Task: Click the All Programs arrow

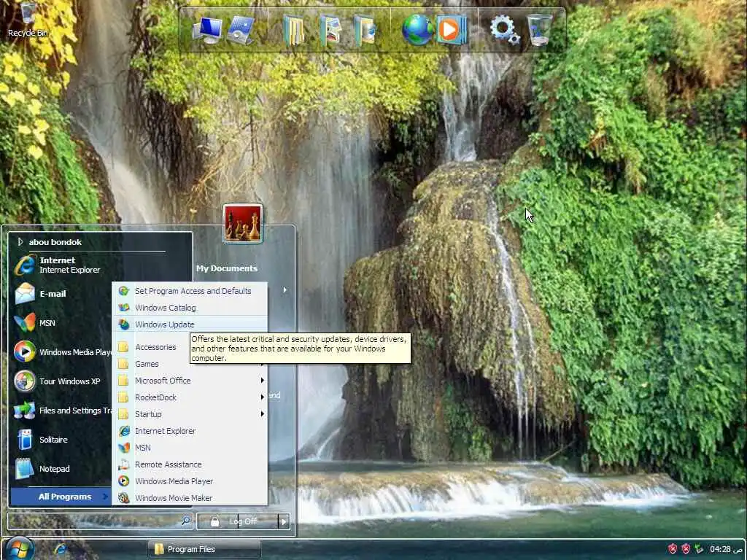Action: tap(105, 497)
